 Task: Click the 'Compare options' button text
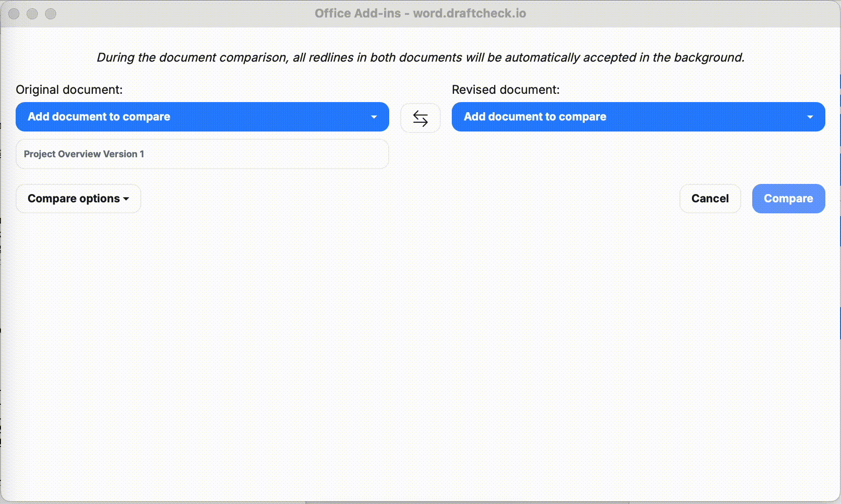point(74,199)
